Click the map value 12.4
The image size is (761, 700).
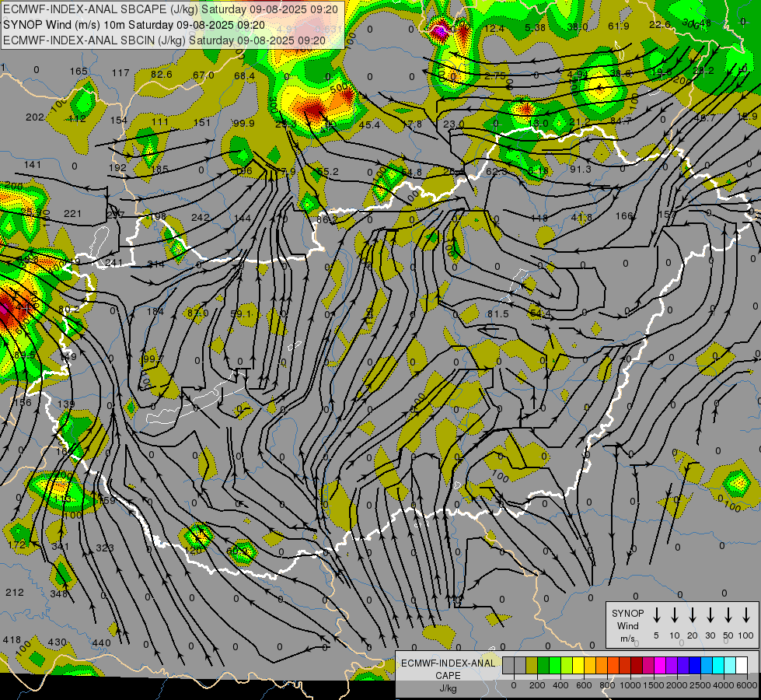pyautogui.click(x=494, y=29)
